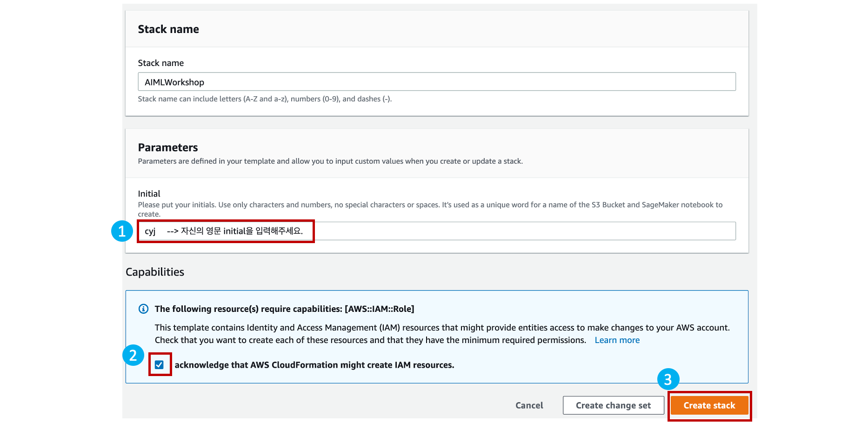
Task: Open the Learn more link
Action: coord(617,340)
